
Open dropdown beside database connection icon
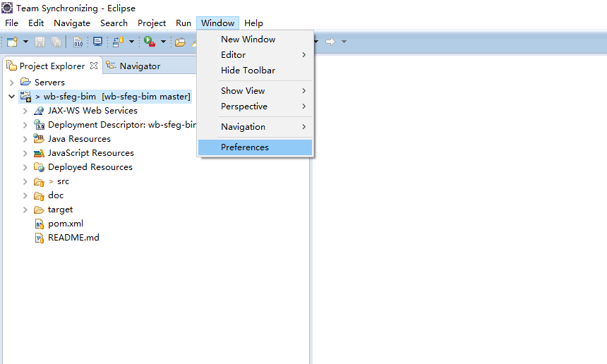[131, 42]
